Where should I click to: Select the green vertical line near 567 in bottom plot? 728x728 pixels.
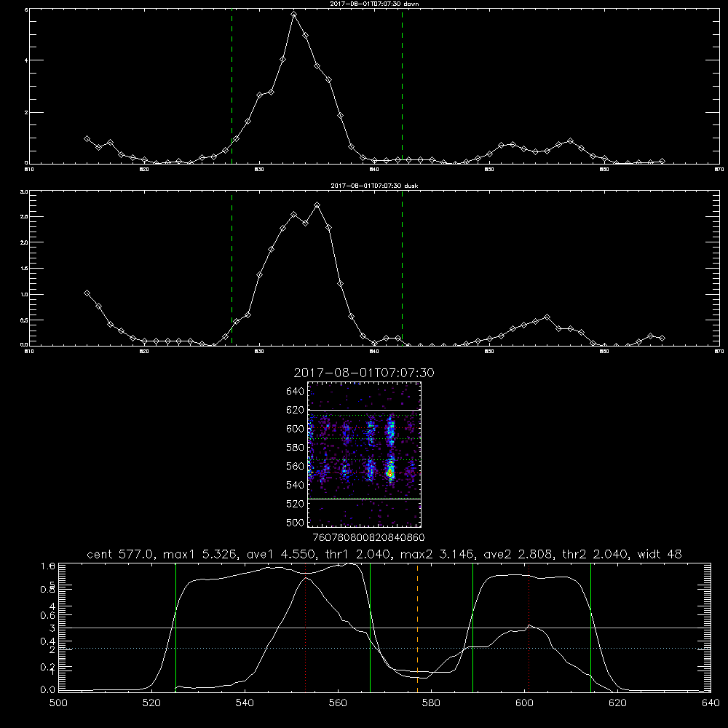click(370, 628)
